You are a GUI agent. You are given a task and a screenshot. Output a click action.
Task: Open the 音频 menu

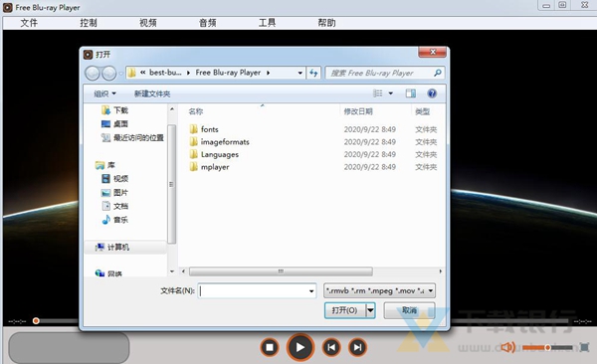[x=208, y=23]
